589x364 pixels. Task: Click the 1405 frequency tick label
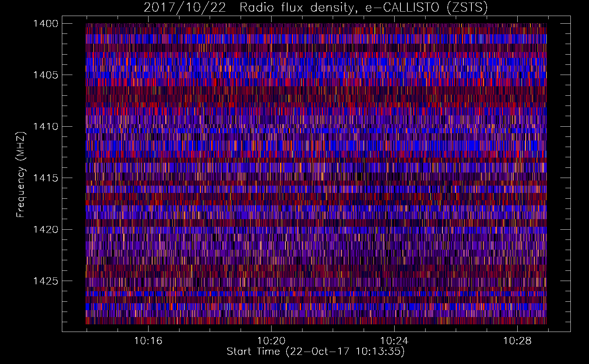[x=46, y=75]
